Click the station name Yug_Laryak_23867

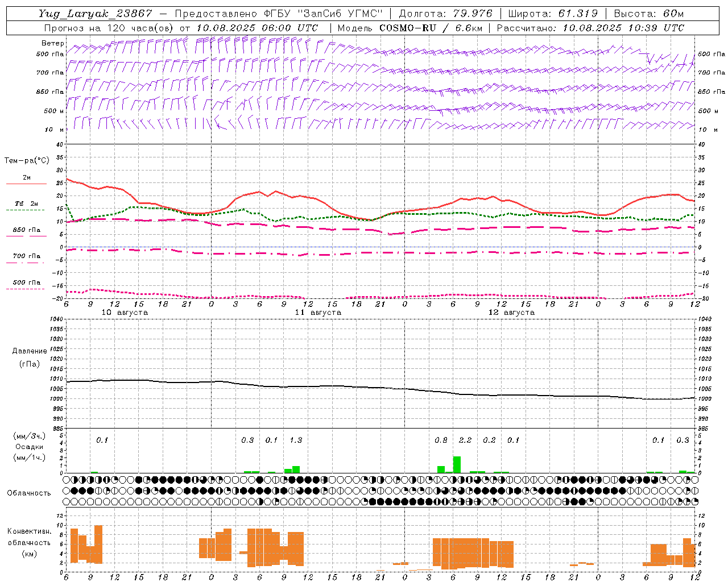pos(96,14)
